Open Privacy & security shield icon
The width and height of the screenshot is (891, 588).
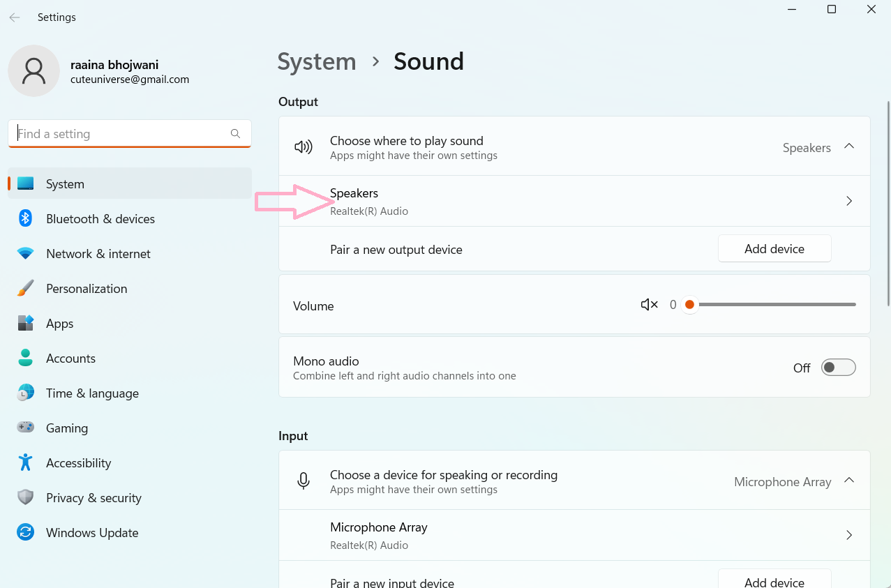tap(26, 498)
